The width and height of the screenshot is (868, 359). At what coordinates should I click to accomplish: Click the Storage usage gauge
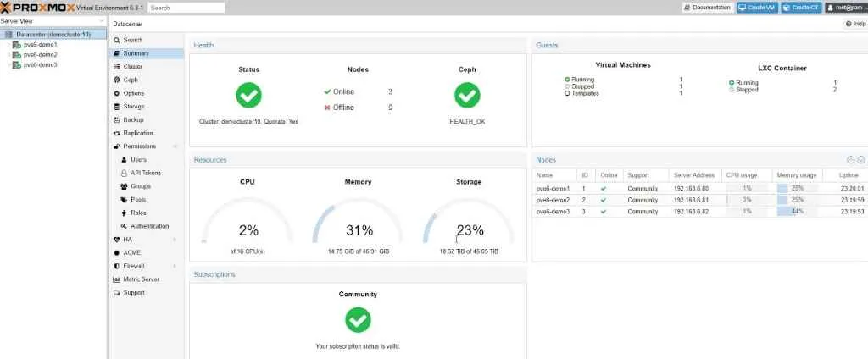469,221
